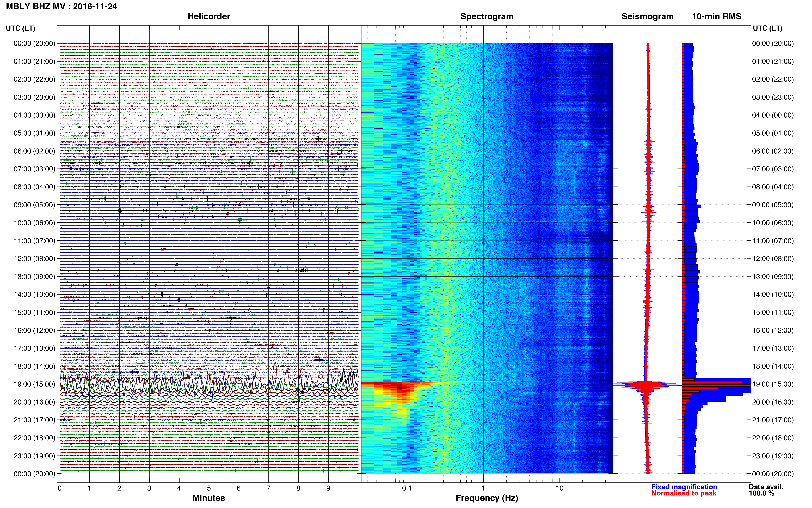Viewport: 812px width, 508px height.
Task: Click the left '17:00 (13:00)' time label
Action: click(34, 348)
